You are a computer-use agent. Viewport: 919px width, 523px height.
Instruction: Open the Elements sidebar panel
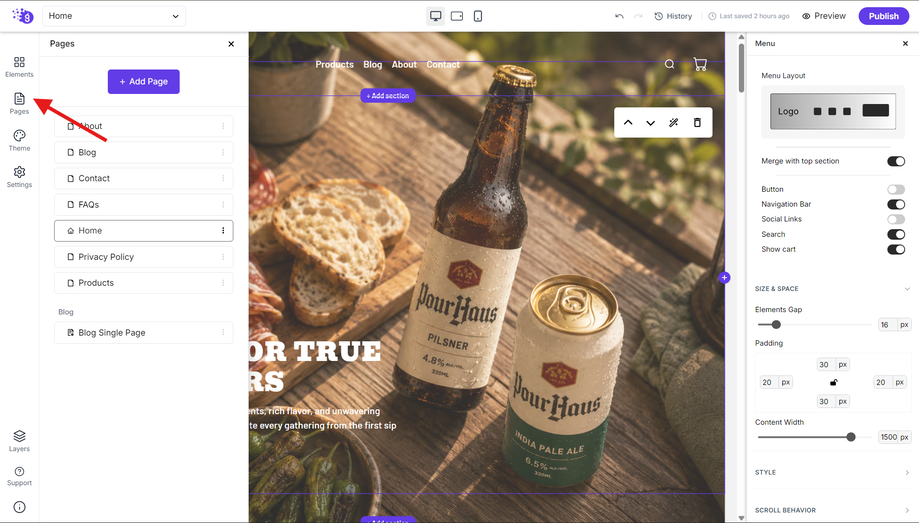(x=19, y=67)
